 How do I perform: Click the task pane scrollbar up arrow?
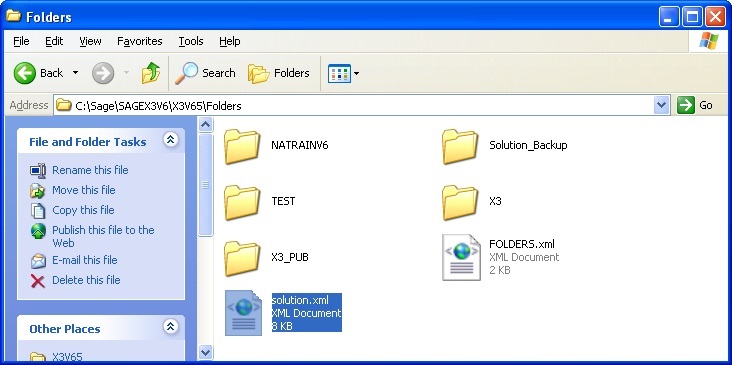click(x=205, y=124)
